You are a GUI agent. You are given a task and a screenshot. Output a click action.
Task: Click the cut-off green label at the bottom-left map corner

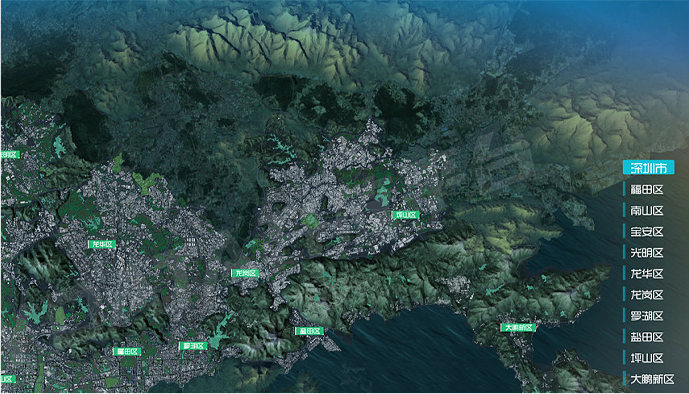[x=7, y=379]
